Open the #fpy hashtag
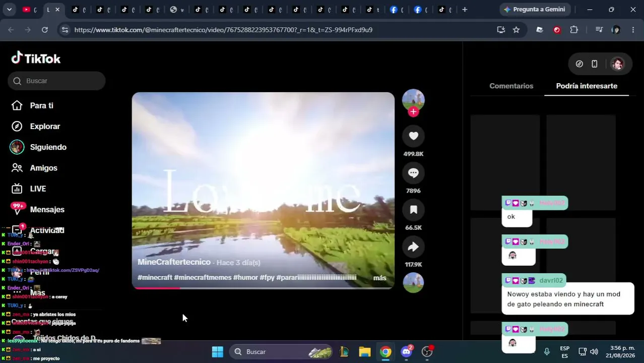Image resolution: width=644 pixels, height=363 pixels. [x=267, y=277]
